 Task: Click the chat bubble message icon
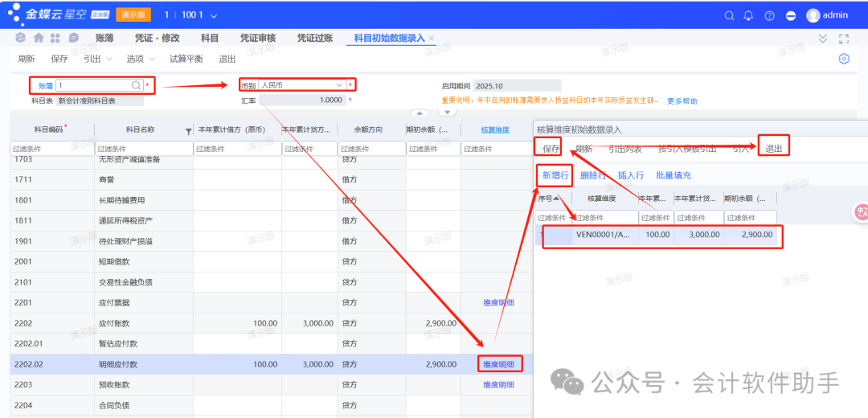(x=74, y=38)
